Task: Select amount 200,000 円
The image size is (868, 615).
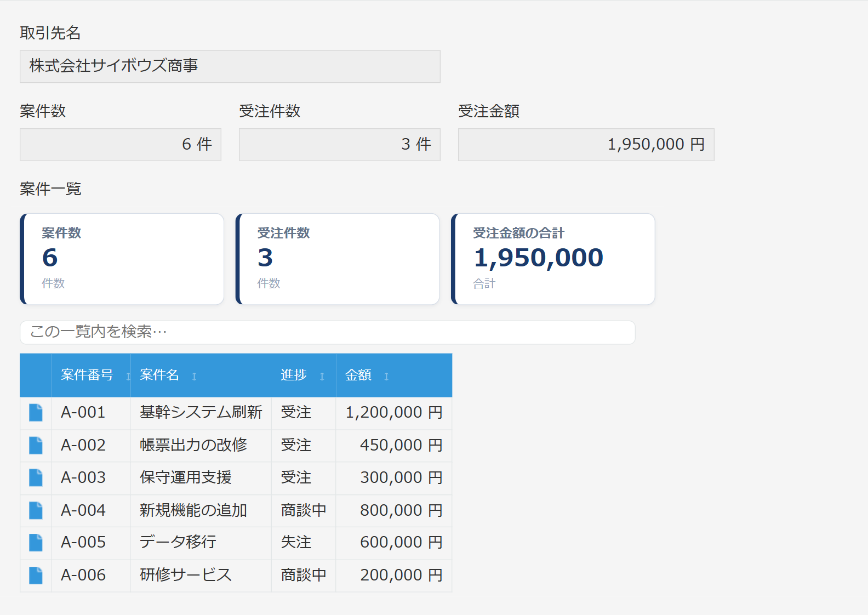Action: 394,576
